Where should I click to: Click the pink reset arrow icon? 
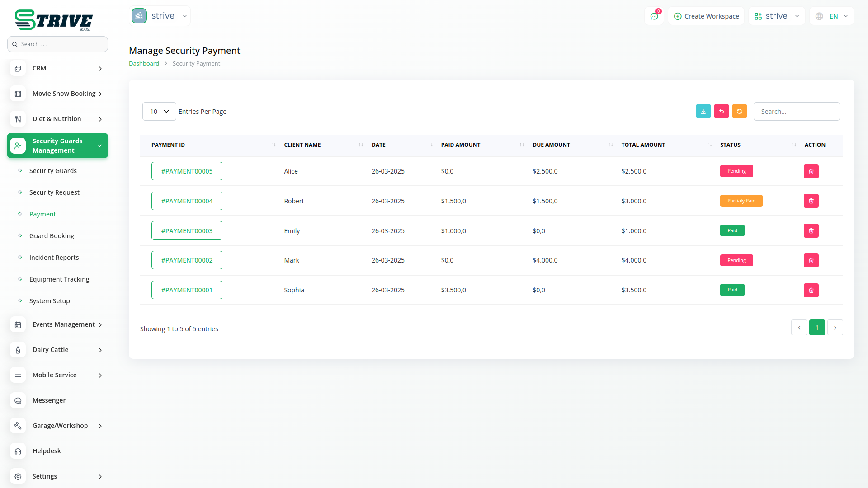tap(721, 111)
